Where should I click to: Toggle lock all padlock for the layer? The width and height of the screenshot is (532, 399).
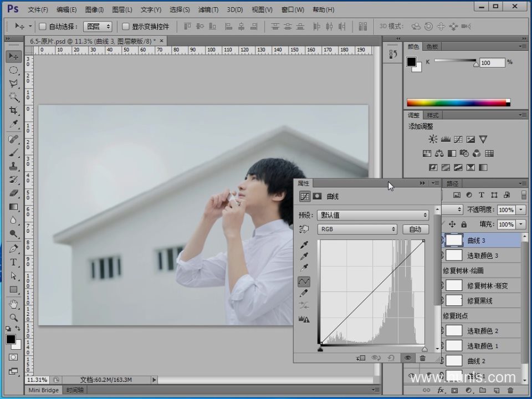coord(464,224)
